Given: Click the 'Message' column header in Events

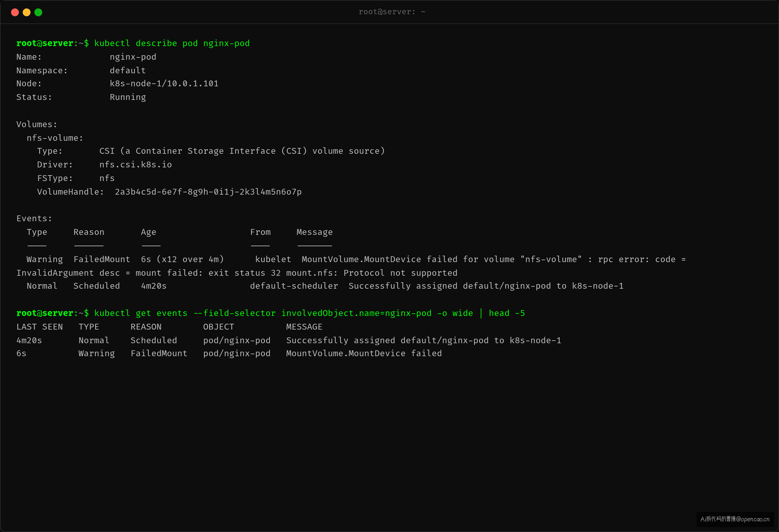Looking at the screenshot, I should (315, 233).
